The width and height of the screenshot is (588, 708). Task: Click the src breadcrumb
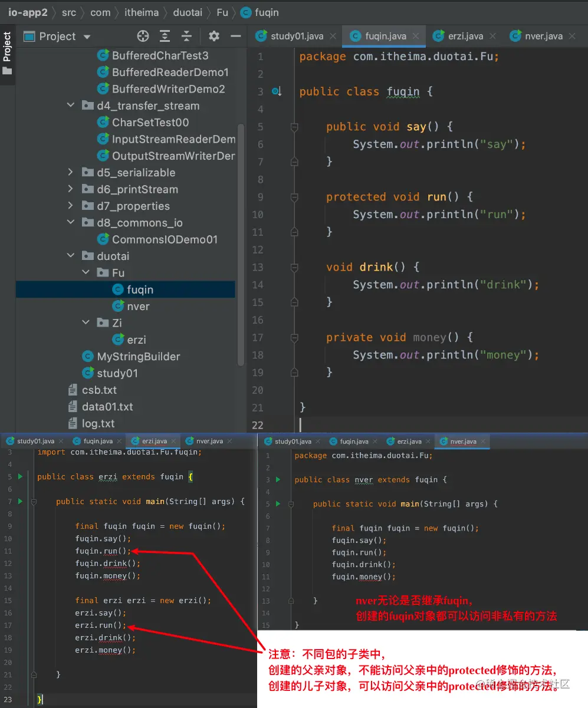pos(69,12)
